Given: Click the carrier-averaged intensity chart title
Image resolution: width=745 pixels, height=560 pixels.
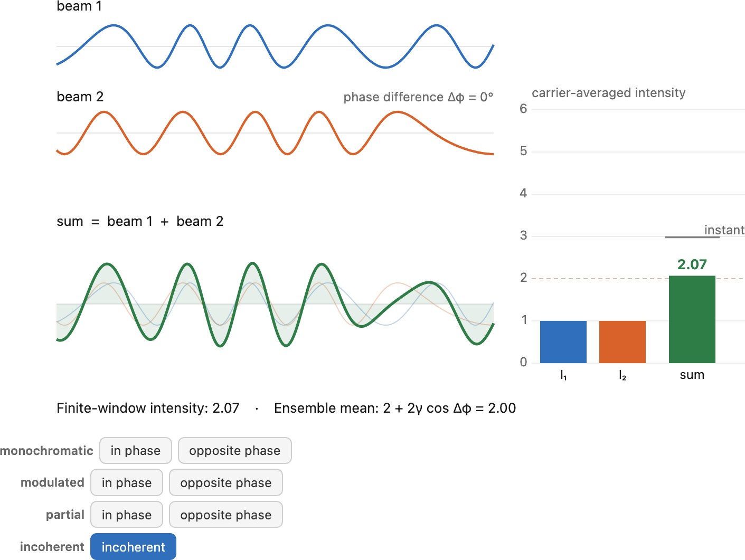Looking at the screenshot, I should tap(609, 93).
